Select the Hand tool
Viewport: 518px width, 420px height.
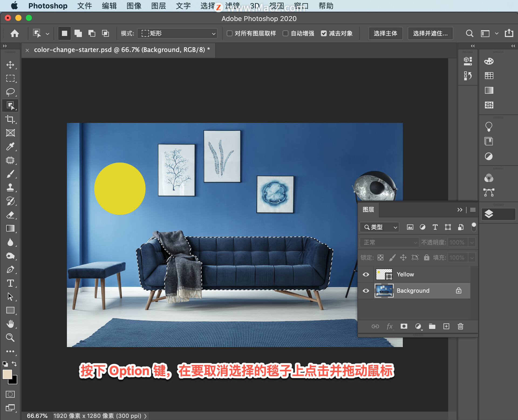point(10,324)
